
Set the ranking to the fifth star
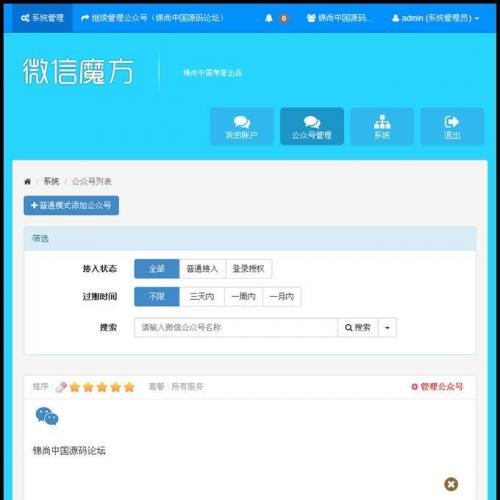click(x=129, y=387)
